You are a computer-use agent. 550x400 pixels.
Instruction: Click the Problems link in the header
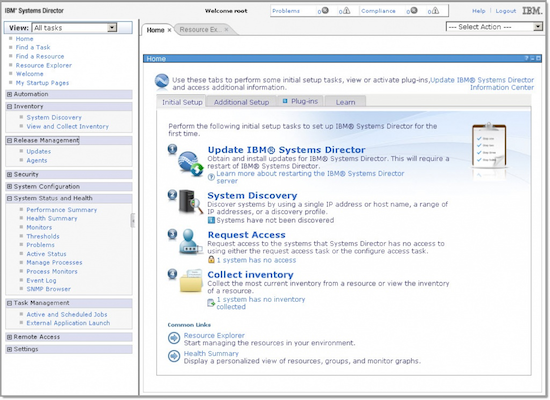click(286, 11)
